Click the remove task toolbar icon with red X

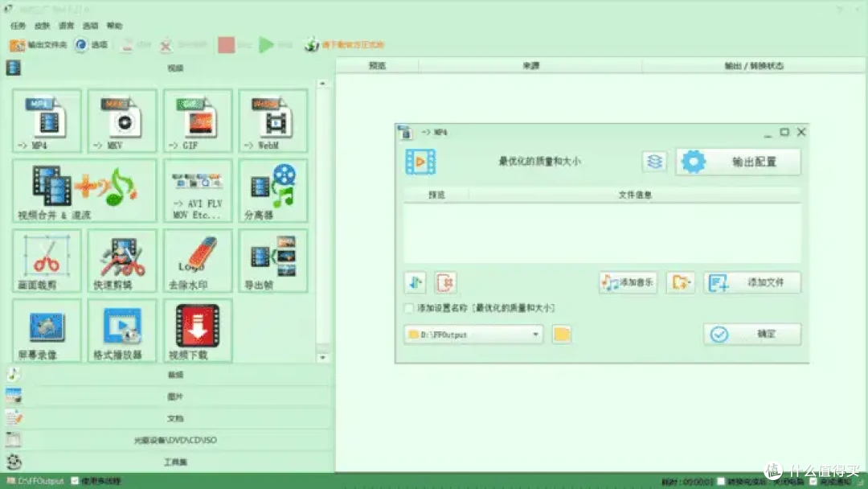coord(166,45)
